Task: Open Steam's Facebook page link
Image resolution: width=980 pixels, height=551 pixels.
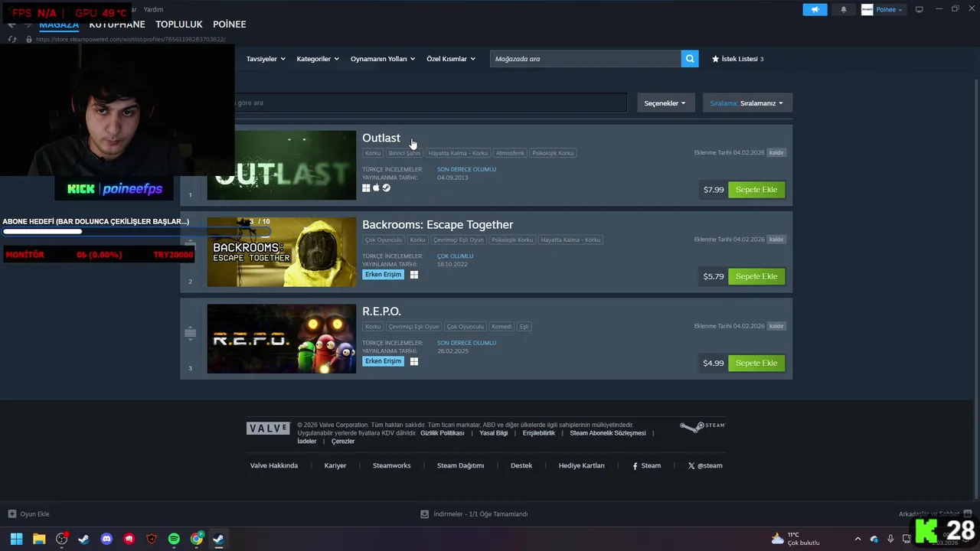Action: [x=646, y=465]
